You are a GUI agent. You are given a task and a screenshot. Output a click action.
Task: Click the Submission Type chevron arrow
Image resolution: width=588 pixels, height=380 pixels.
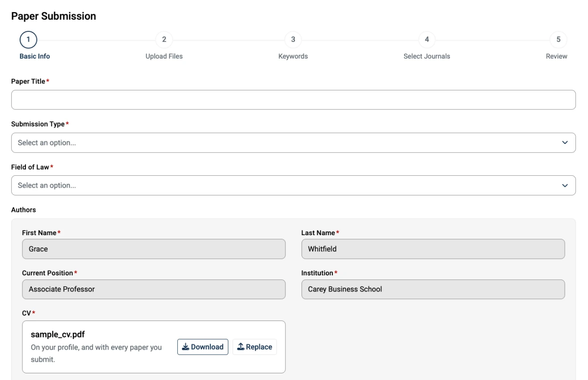click(x=565, y=143)
